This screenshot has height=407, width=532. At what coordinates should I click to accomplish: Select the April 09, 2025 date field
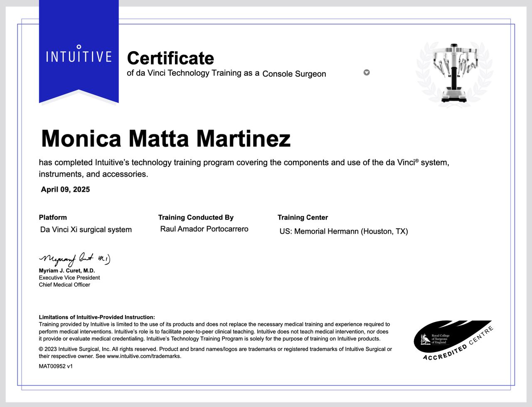point(65,190)
